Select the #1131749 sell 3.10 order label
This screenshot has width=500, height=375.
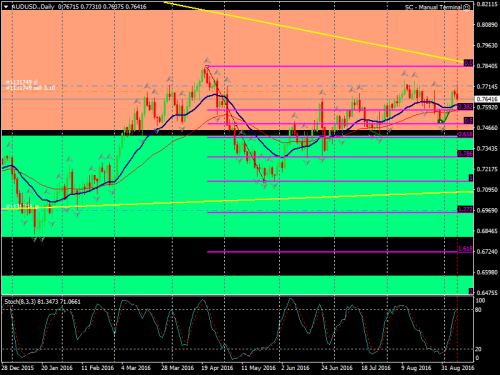pyautogui.click(x=30, y=88)
